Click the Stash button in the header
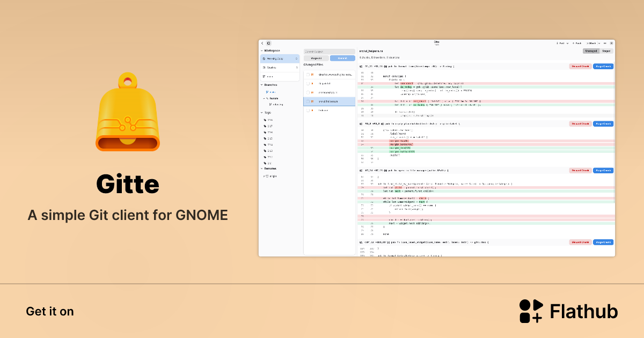 591,43
